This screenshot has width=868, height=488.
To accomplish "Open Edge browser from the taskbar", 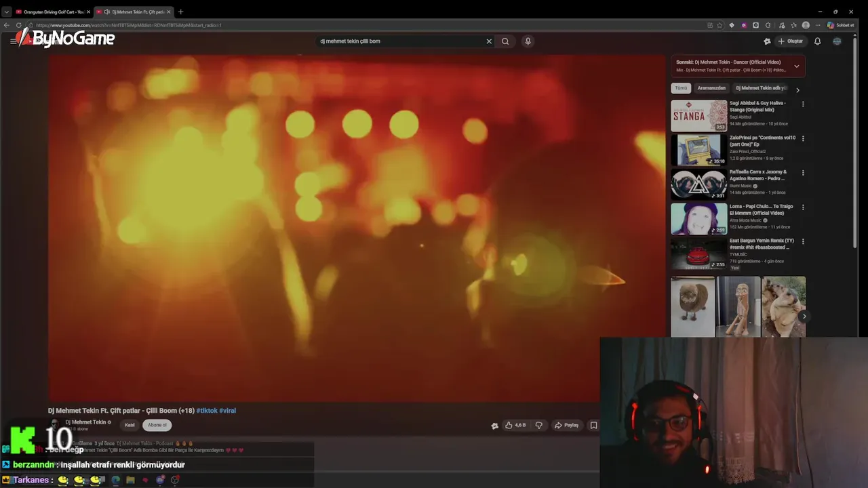I will pos(115,480).
